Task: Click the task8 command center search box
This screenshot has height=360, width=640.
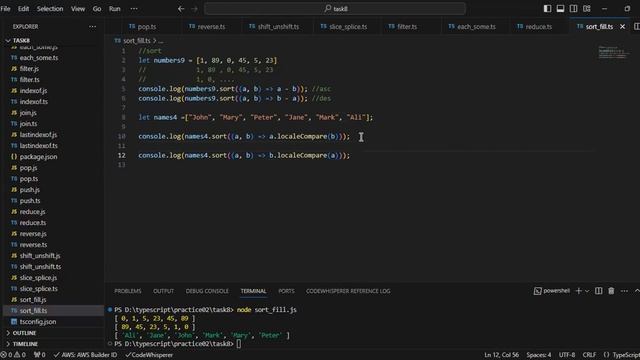Action: coord(335,9)
